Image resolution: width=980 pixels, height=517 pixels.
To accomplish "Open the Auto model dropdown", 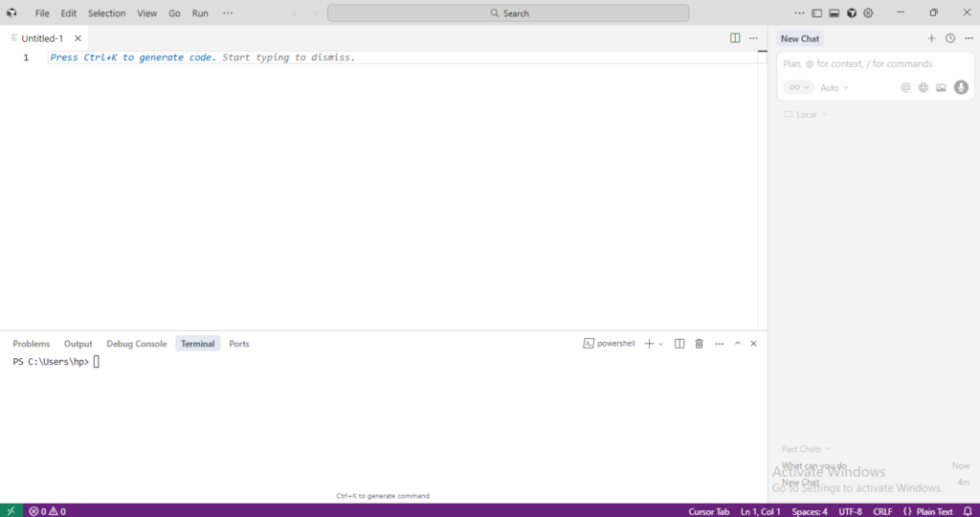I will pos(834,87).
